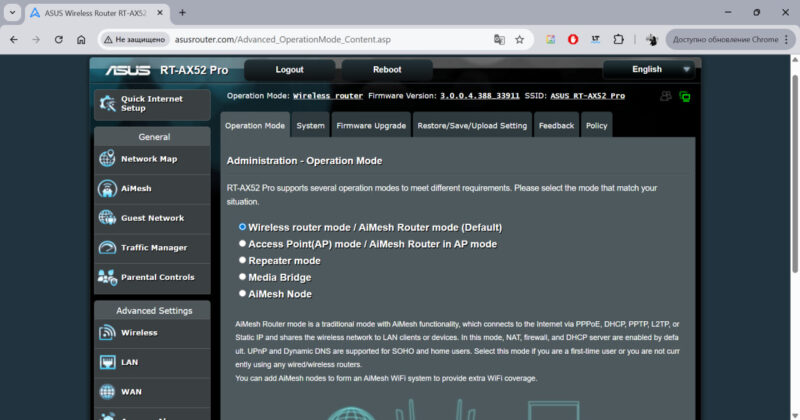
Task: Open the Policy tab
Action: 596,126
